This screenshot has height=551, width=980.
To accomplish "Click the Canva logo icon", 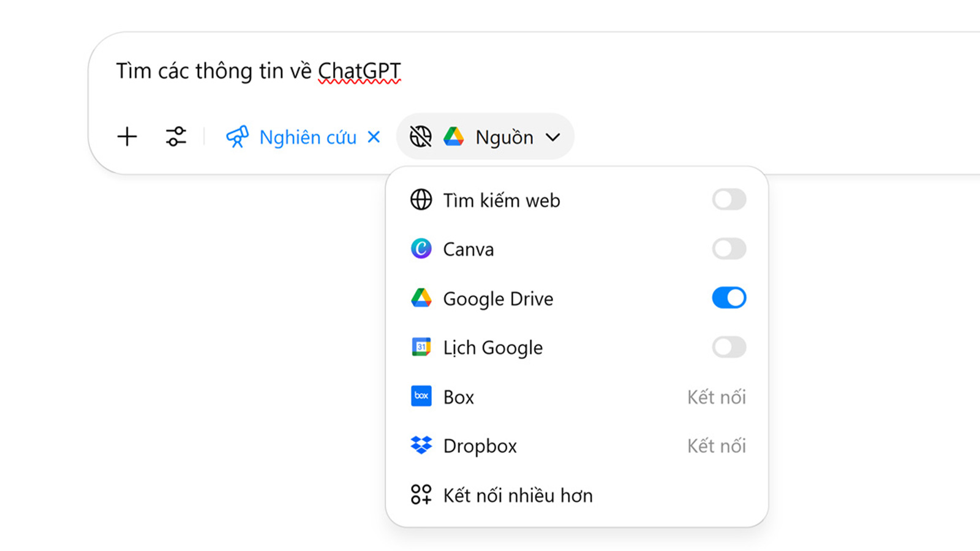I will pos(421,249).
